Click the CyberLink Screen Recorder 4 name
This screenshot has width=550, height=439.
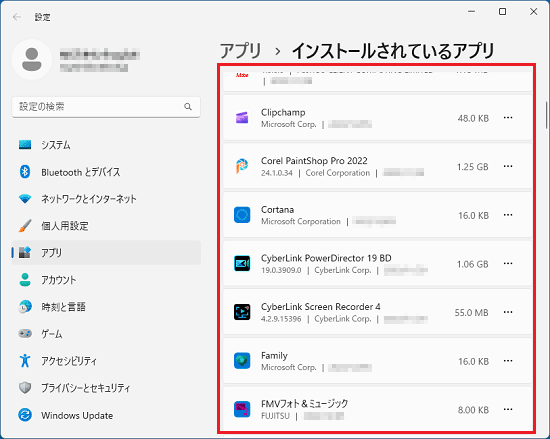pyautogui.click(x=321, y=306)
